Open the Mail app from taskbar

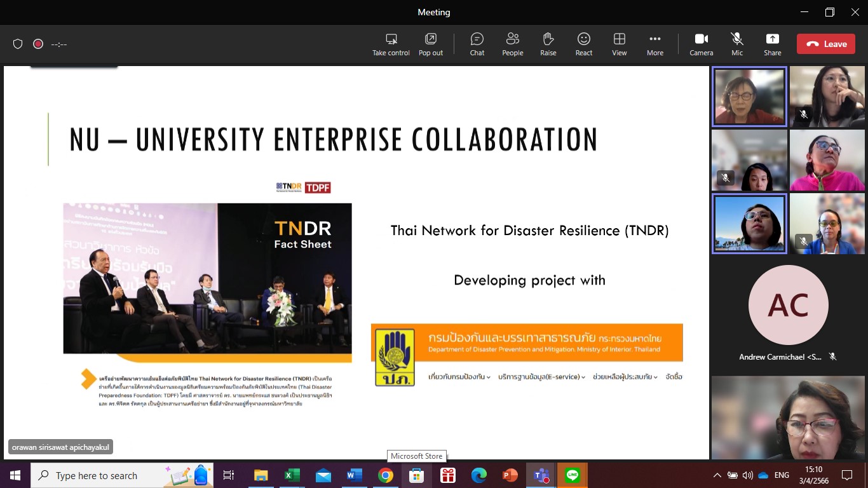(x=323, y=475)
